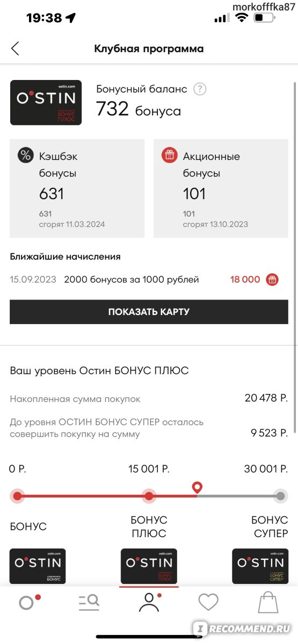Tap the cashback percent icon
The width and height of the screenshot is (298, 644).
pyautogui.click(x=25, y=156)
